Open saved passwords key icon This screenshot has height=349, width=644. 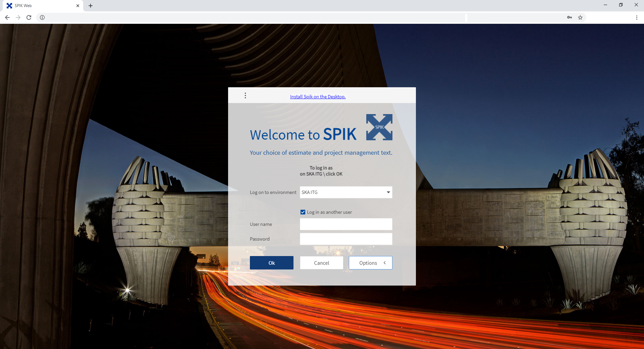570,17
